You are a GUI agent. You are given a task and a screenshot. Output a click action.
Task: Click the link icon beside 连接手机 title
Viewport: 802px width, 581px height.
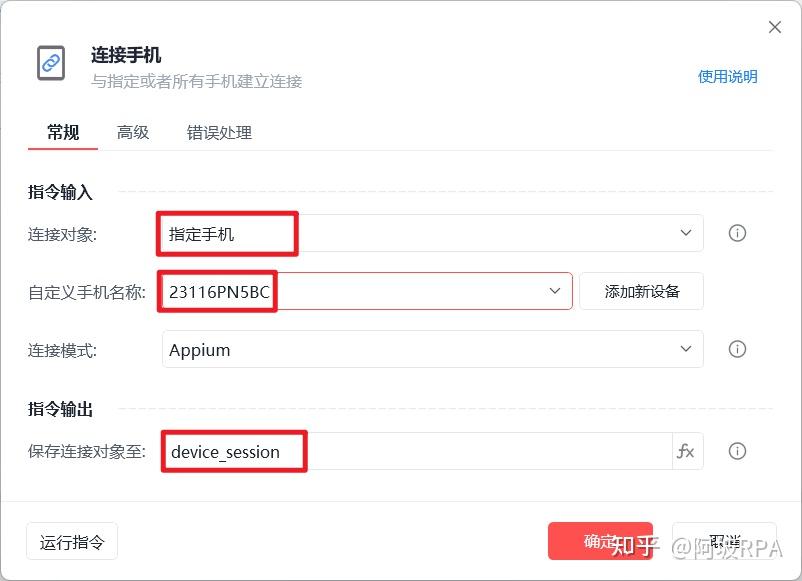pyautogui.click(x=51, y=63)
